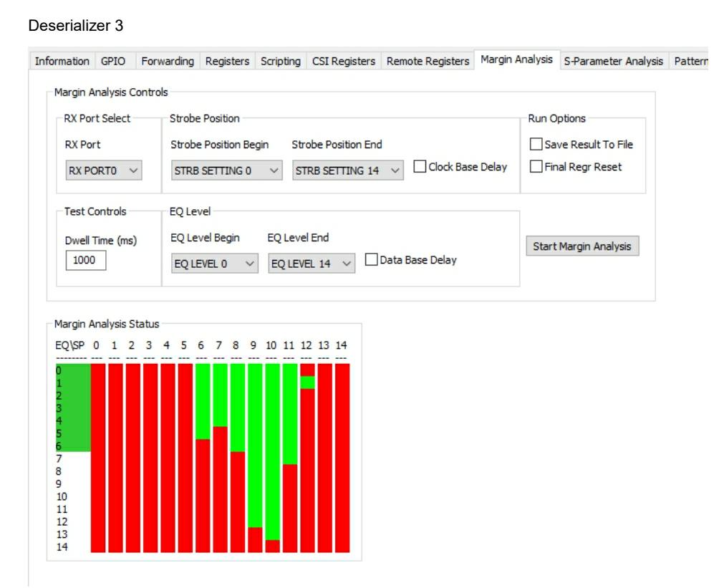Click strobe position 12 result bar
The image size is (719, 588).
[x=308, y=458]
